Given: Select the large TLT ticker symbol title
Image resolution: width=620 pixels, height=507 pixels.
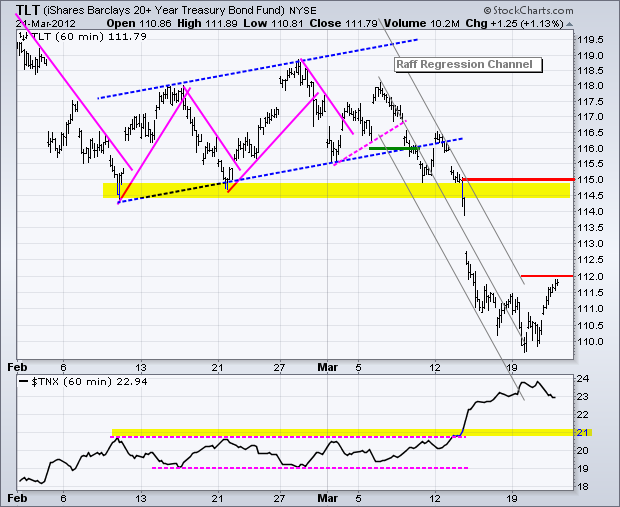Looking at the screenshot, I should pos(28,9).
